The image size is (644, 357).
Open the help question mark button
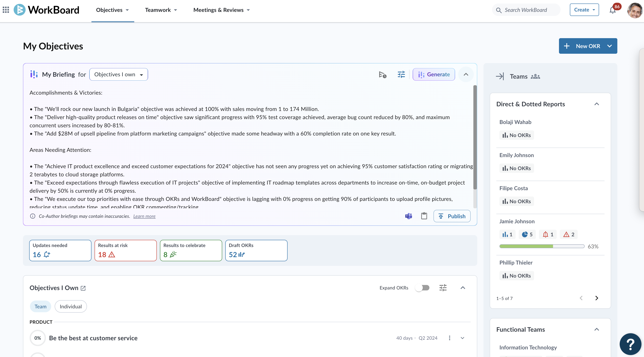[x=630, y=344]
